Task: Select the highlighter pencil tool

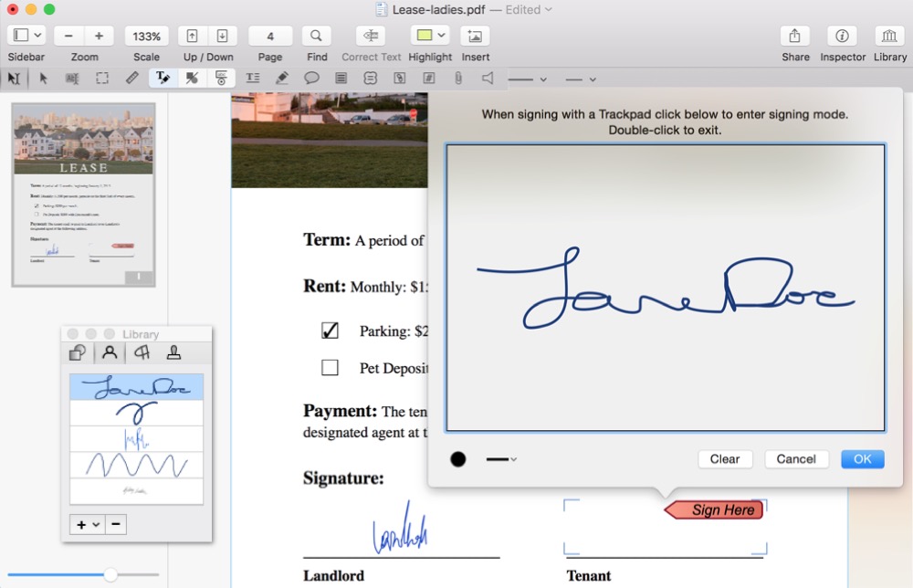Action: [x=282, y=78]
